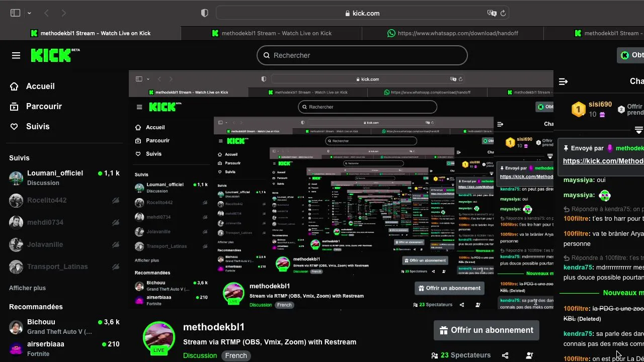
Task: Click offline icon beside Rocelito442
Action: click(x=115, y=200)
